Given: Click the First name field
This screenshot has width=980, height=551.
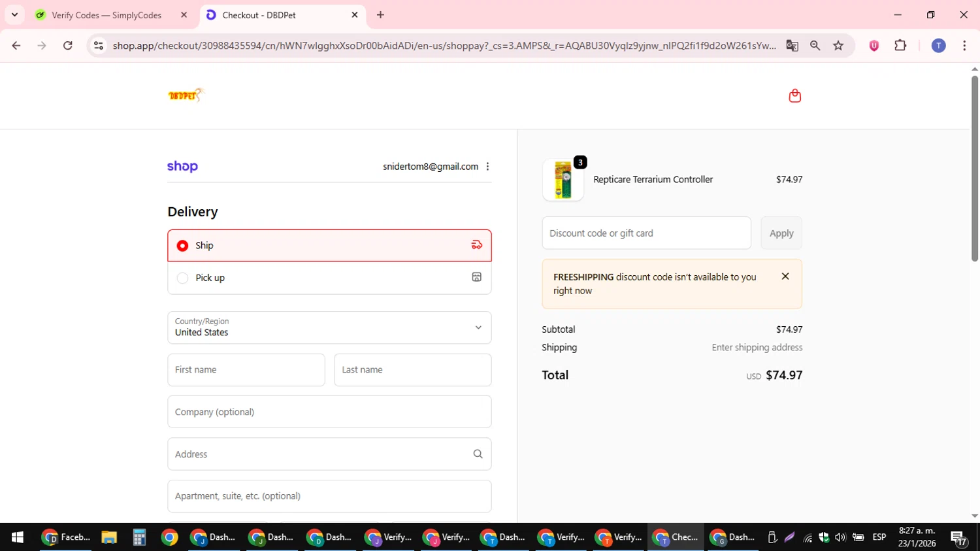Looking at the screenshot, I should pos(246,370).
